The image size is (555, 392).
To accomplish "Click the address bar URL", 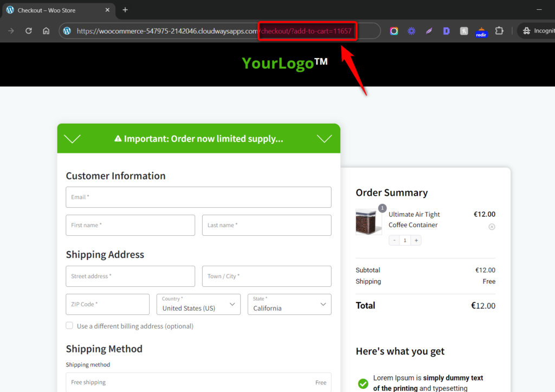I will coord(214,31).
